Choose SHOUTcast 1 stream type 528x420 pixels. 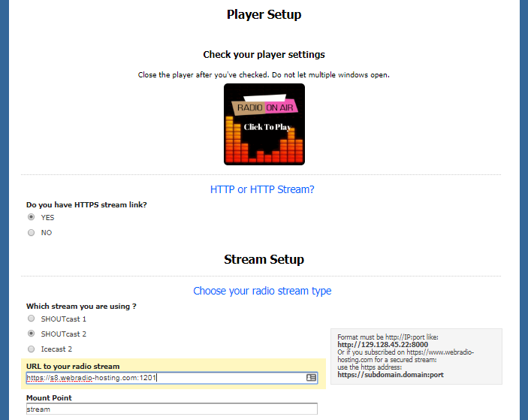click(x=32, y=319)
